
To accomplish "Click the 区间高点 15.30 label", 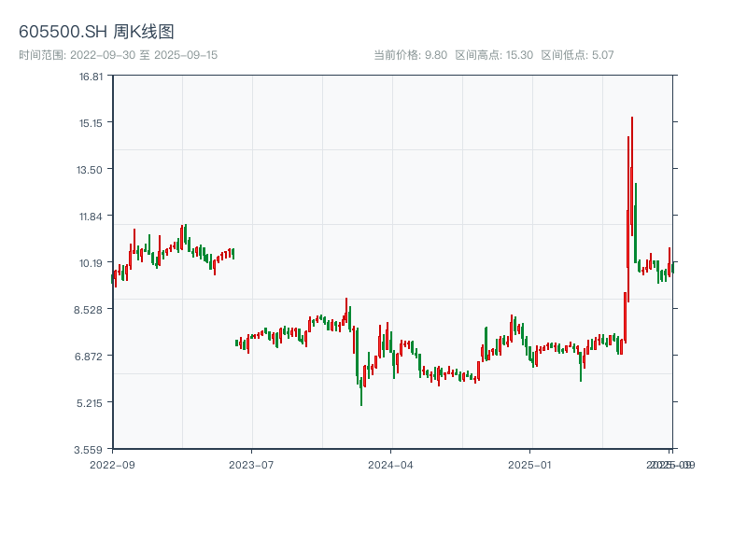I will point(494,55).
